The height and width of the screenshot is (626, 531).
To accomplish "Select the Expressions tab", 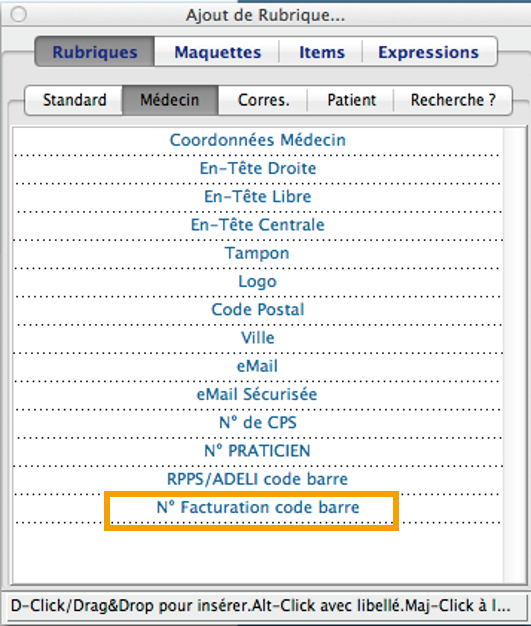I will pos(430,52).
